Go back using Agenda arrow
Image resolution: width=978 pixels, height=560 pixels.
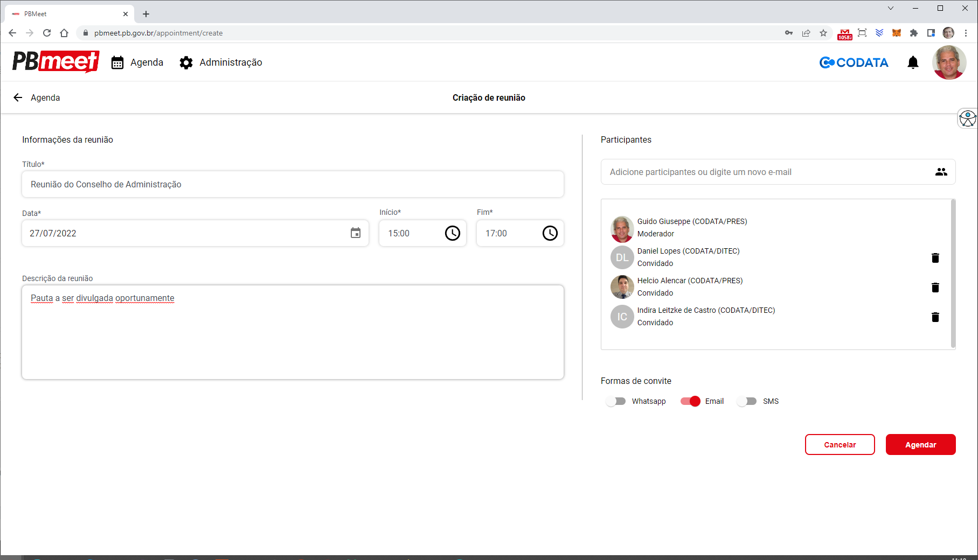(18, 97)
